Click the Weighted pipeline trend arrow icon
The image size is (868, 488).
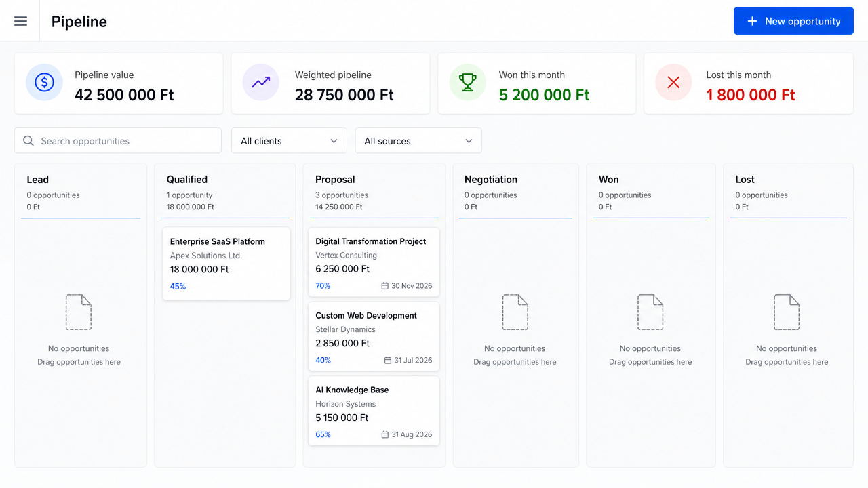click(260, 82)
